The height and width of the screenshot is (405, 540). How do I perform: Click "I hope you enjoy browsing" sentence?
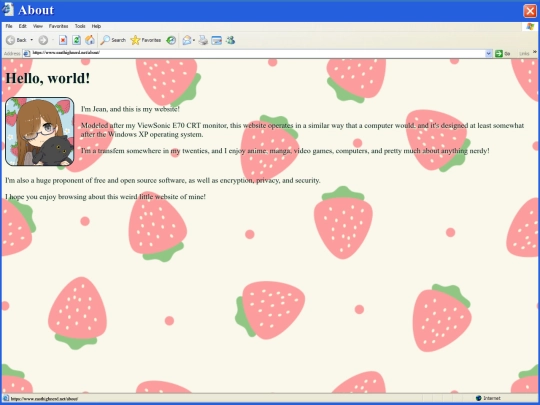[105, 197]
